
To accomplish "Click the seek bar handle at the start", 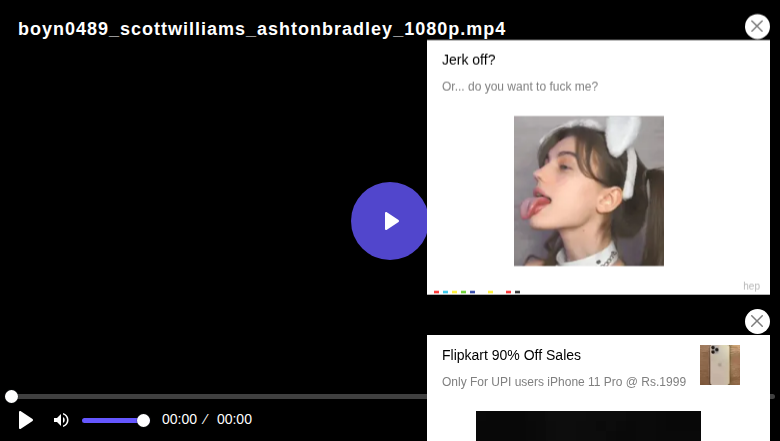I will (11, 396).
